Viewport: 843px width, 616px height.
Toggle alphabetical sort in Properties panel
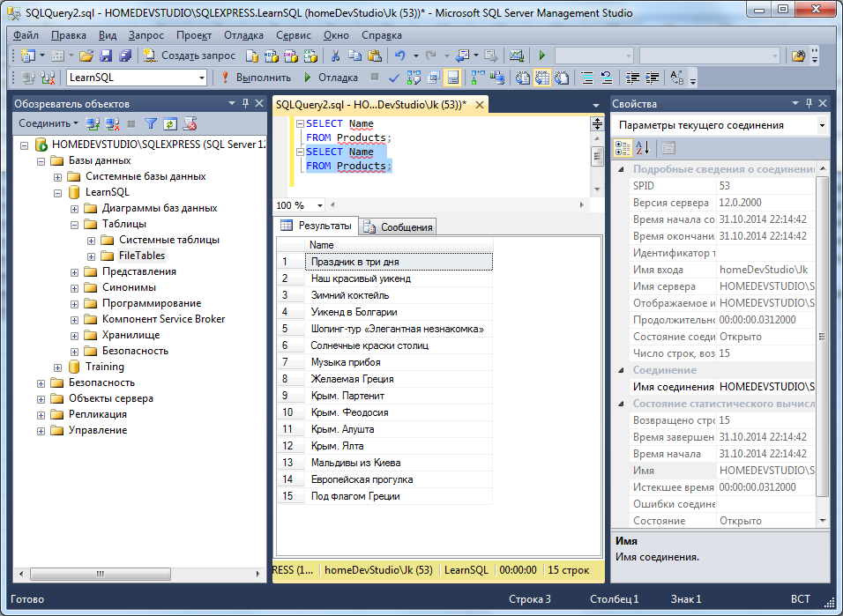click(643, 148)
